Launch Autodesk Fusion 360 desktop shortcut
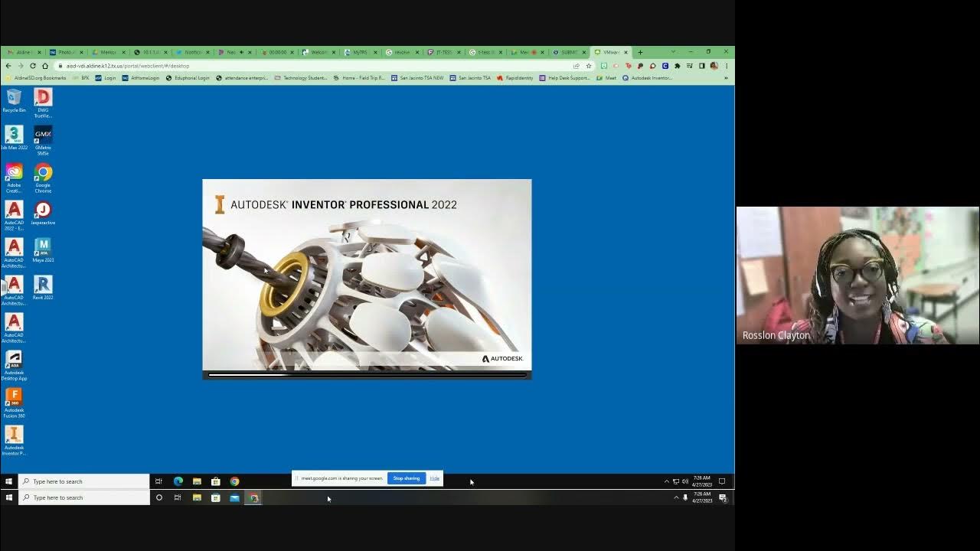This screenshot has width=980, height=551. pyautogui.click(x=14, y=403)
